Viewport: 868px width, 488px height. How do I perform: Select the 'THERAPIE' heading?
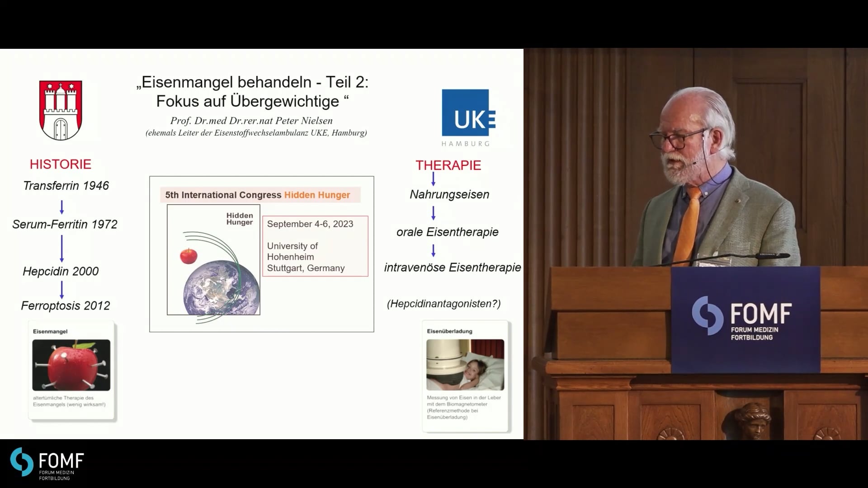[x=448, y=165]
